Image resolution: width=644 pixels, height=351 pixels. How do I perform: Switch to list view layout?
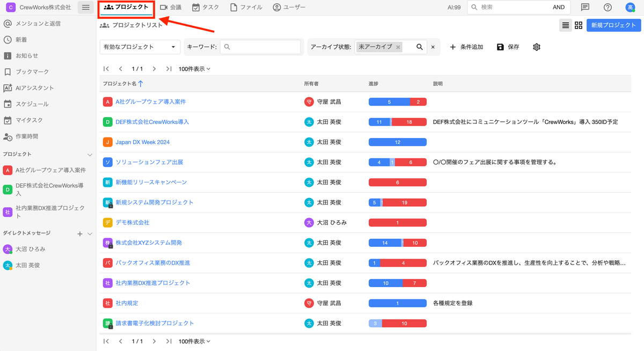point(565,25)
